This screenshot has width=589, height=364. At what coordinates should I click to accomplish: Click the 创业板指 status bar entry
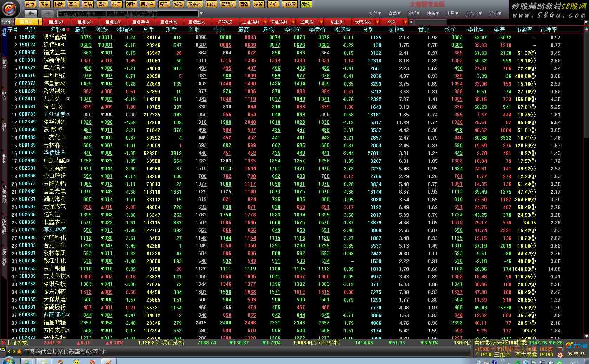[329, 343]
